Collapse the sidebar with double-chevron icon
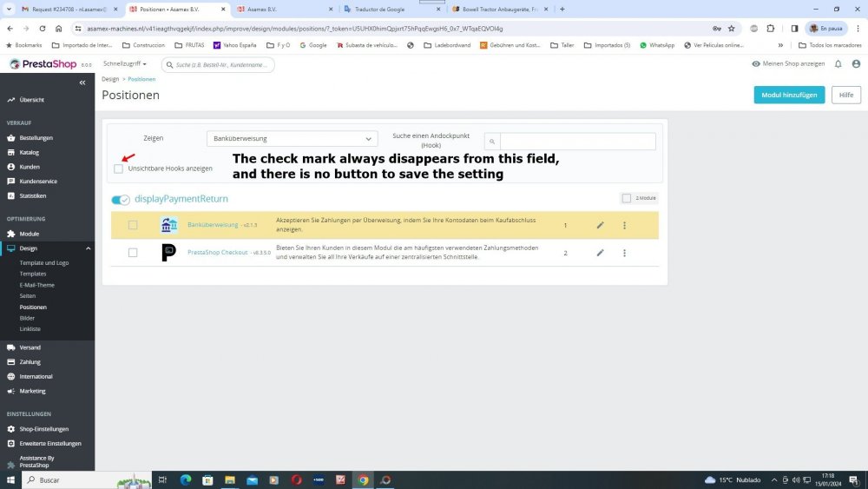 coord(82,83)
